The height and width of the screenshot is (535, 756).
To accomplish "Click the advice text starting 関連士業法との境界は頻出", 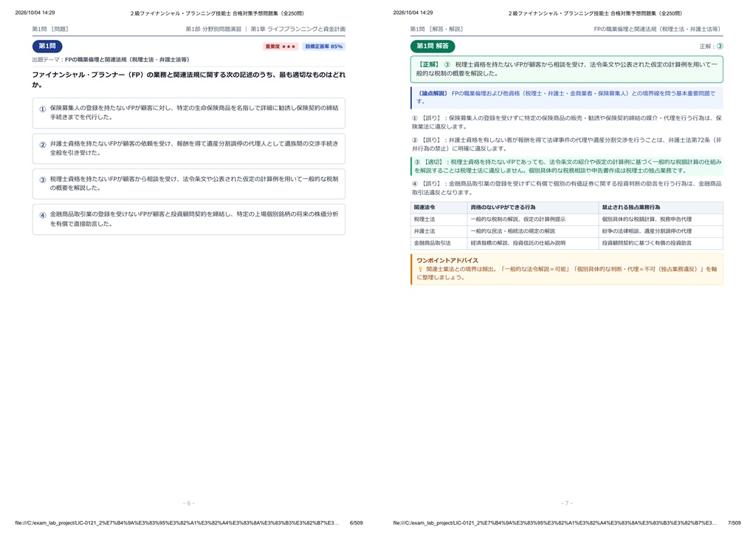I will coord(567,273).
